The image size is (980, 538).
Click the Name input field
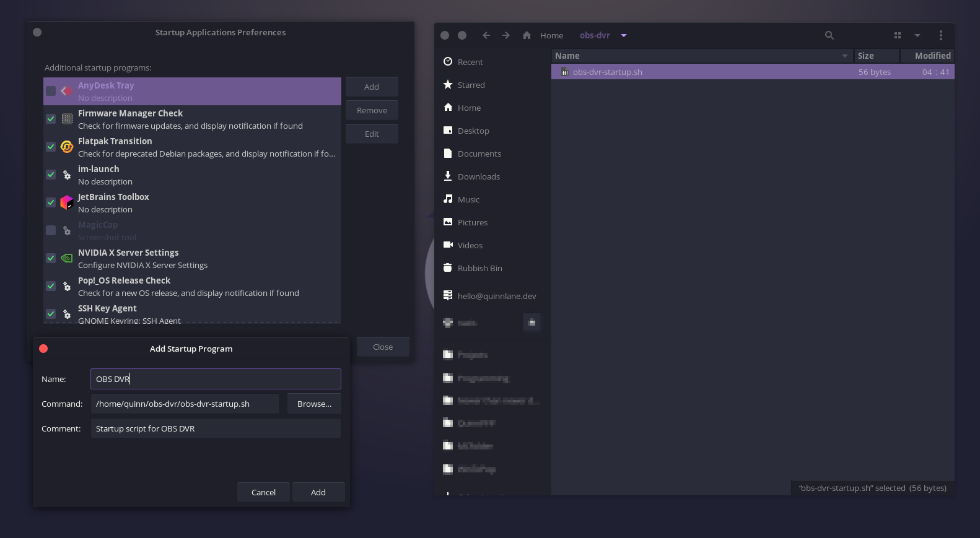[216, 379]
